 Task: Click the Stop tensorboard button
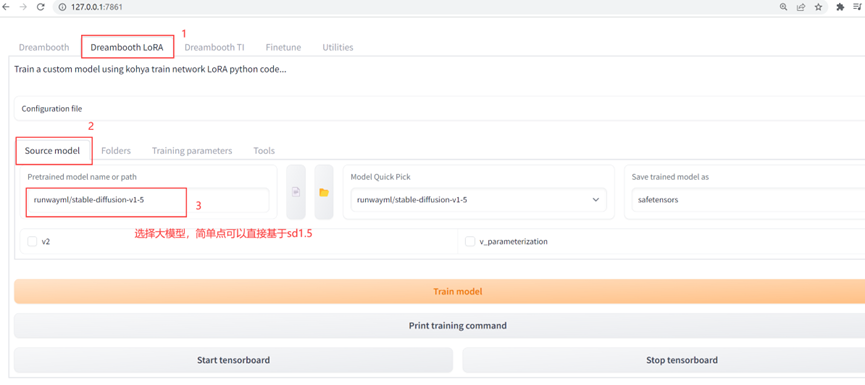pyautogui.click(x=664, y=360)
